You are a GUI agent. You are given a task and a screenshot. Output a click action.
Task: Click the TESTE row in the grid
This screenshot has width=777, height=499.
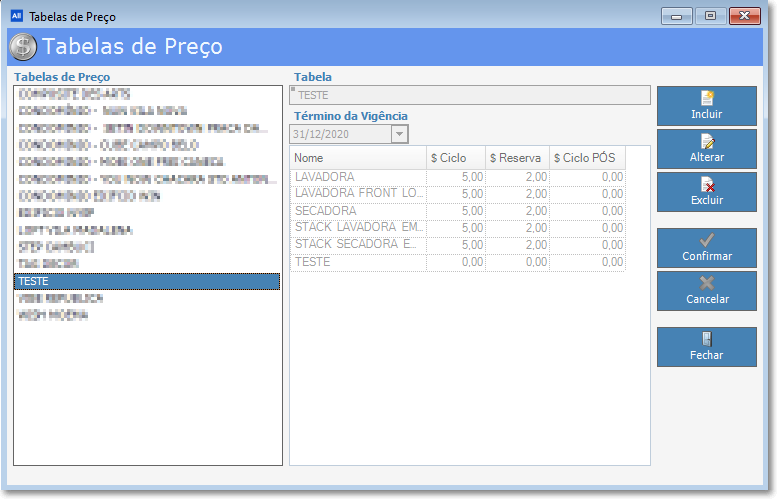pos(358,262)
